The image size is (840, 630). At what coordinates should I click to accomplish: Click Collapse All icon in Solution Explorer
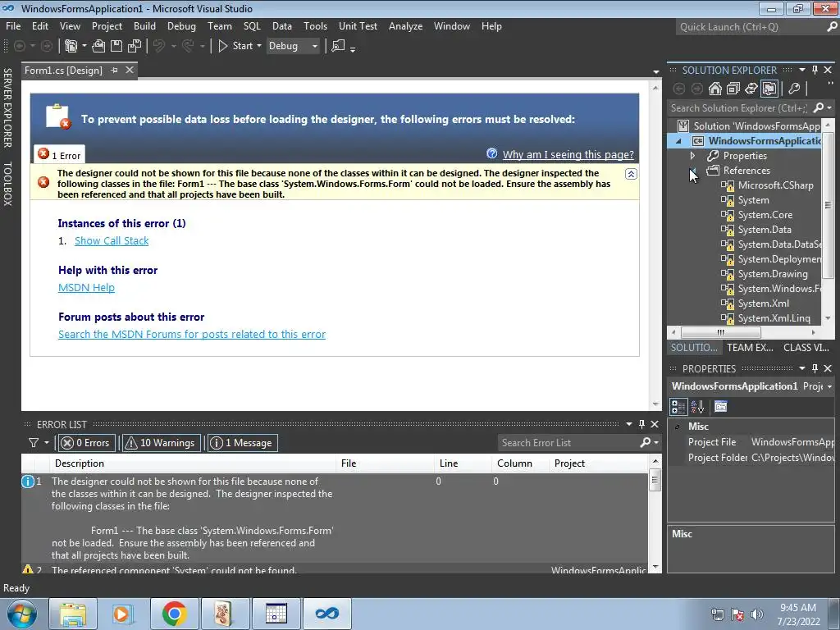pos(733,89)
